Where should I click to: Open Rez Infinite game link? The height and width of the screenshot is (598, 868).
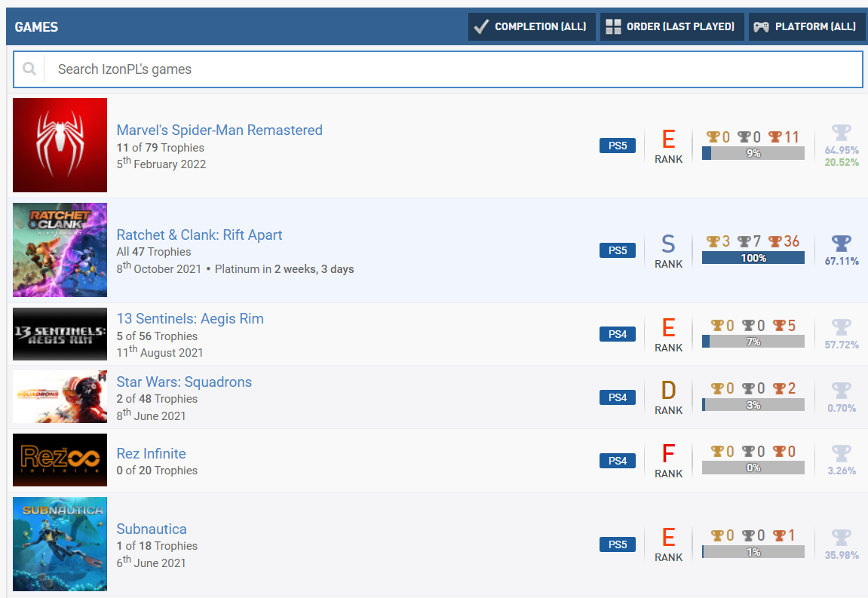pos(151,453)
